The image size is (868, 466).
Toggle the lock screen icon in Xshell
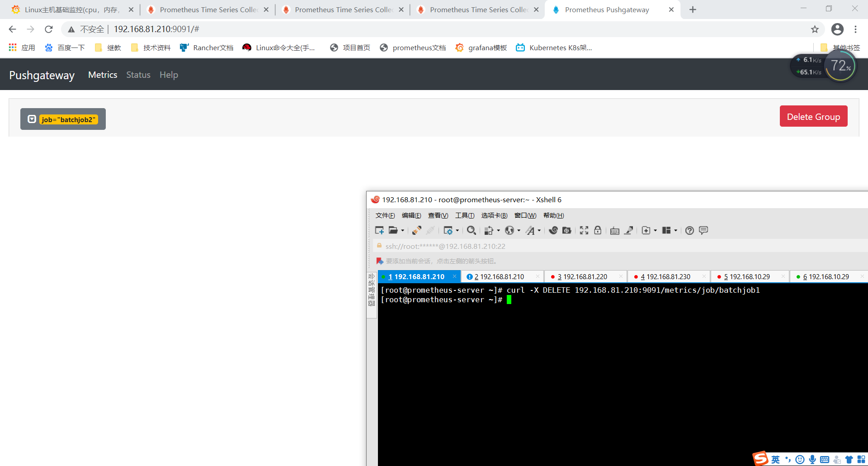point(598,230)
